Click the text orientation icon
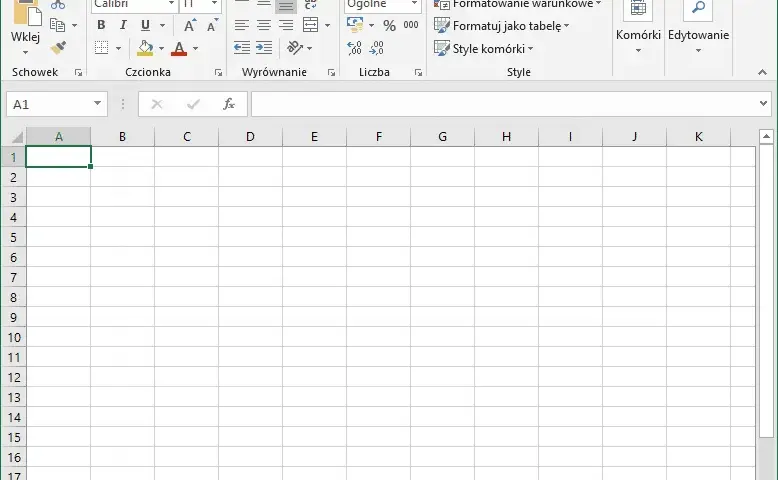Viewport: 778px width, 480px height. [295, 48]
